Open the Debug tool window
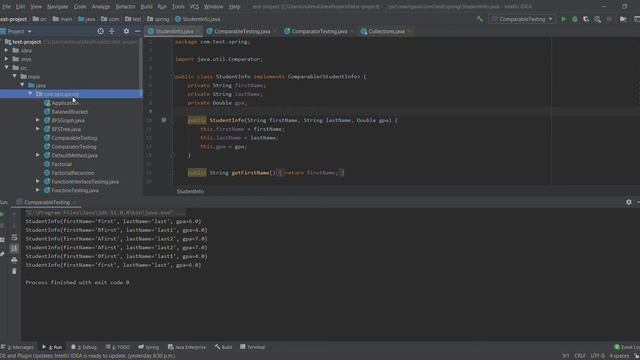Screen dimensions: 640x360 pos(84,347)
